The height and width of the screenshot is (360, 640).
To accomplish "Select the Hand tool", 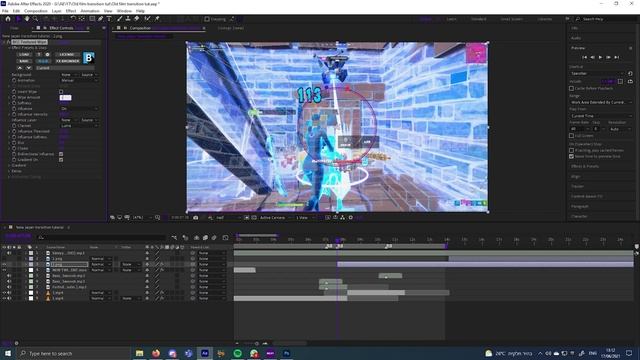I will (27, 19).
